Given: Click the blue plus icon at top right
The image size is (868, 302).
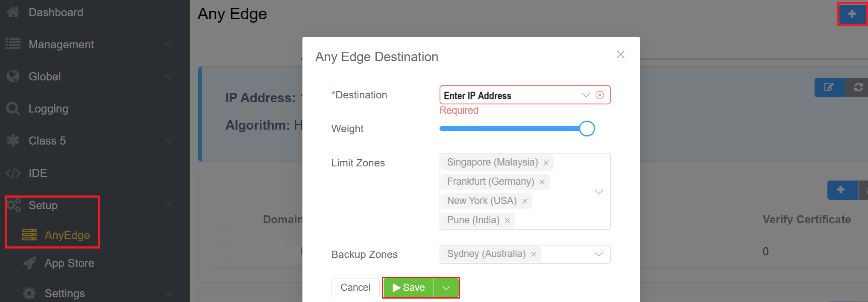Looking at the screenshot, I should [852, 14].
